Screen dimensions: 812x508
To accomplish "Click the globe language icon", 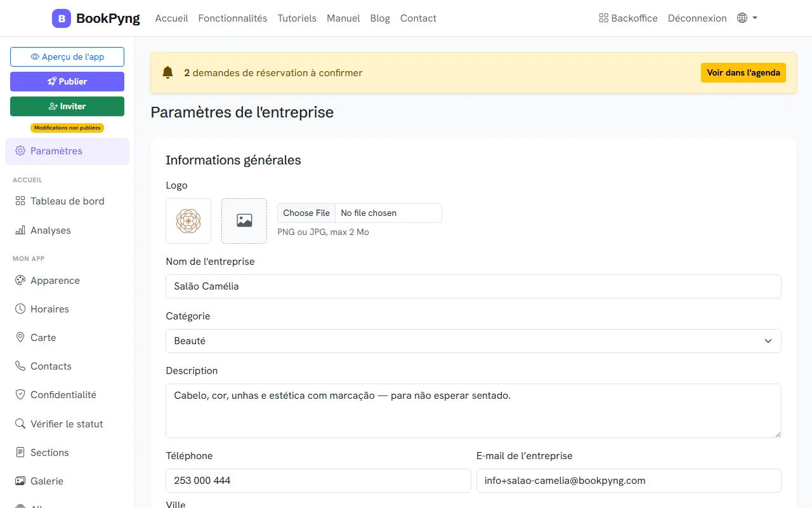I will coord(742,18).
